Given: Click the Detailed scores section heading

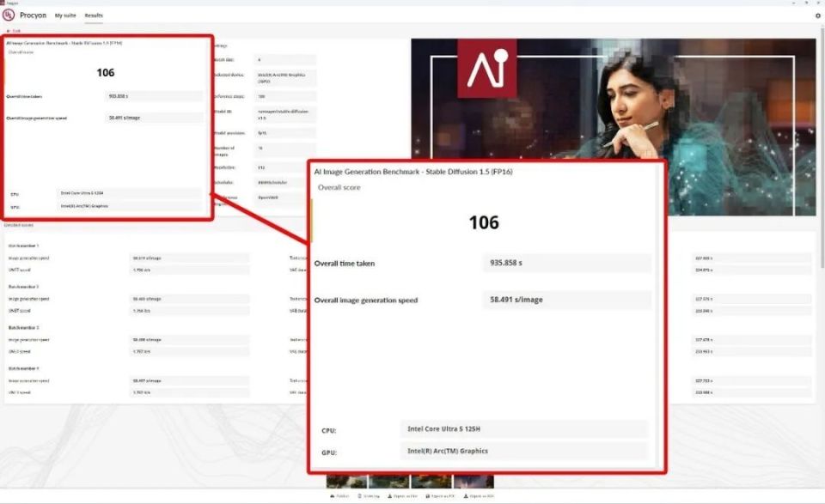Looking at the screenshot, I should (x=19, y=225).
